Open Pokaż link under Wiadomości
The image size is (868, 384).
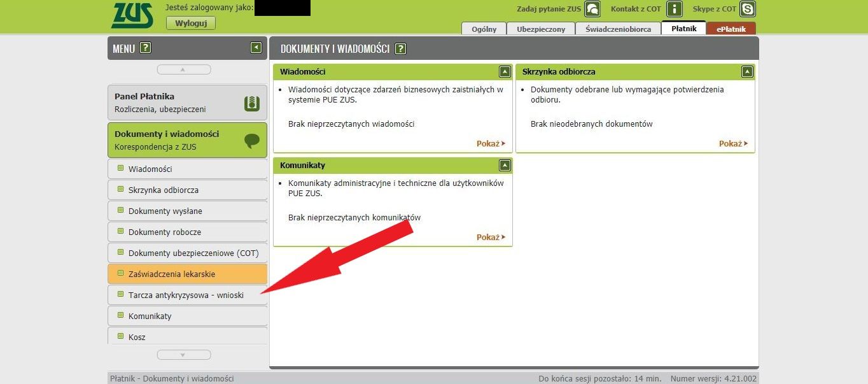point(489,143)
